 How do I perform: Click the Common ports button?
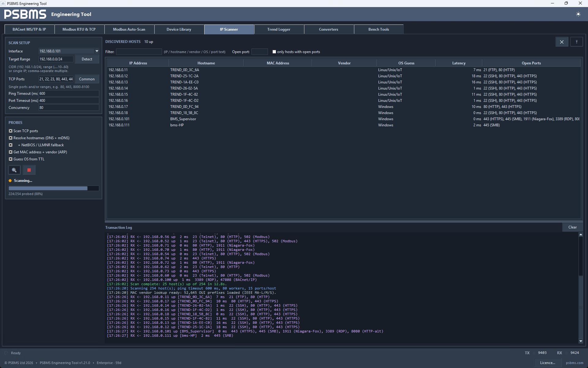click(87, 79)
